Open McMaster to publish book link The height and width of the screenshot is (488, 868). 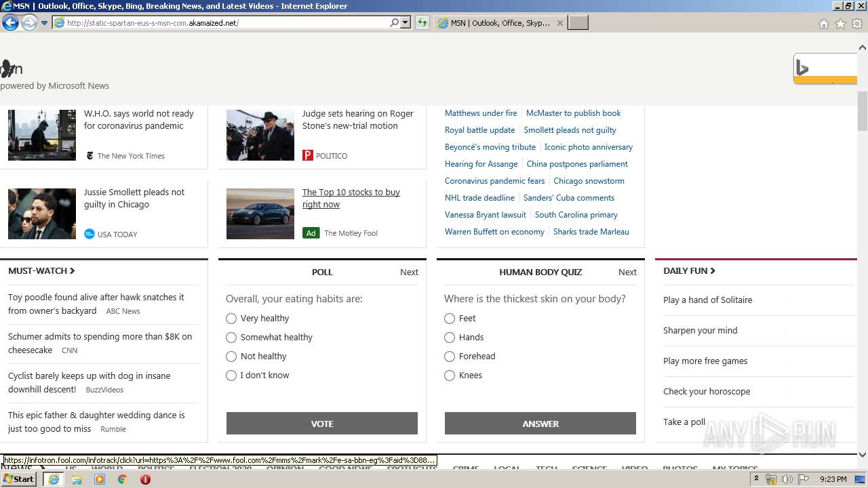(x=574, y=113)
